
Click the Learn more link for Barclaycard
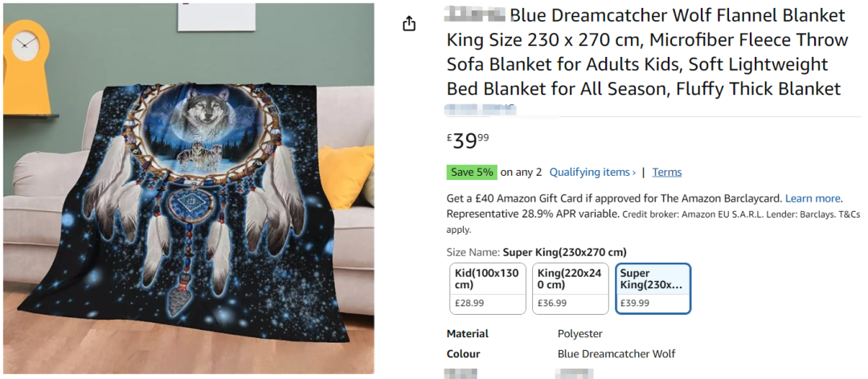point(813,198)
